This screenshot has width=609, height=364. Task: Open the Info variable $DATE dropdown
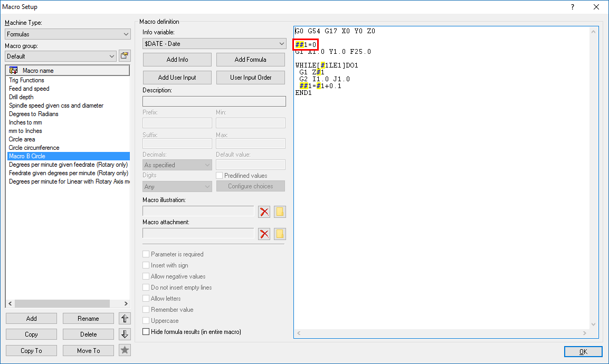pos(214,44)
